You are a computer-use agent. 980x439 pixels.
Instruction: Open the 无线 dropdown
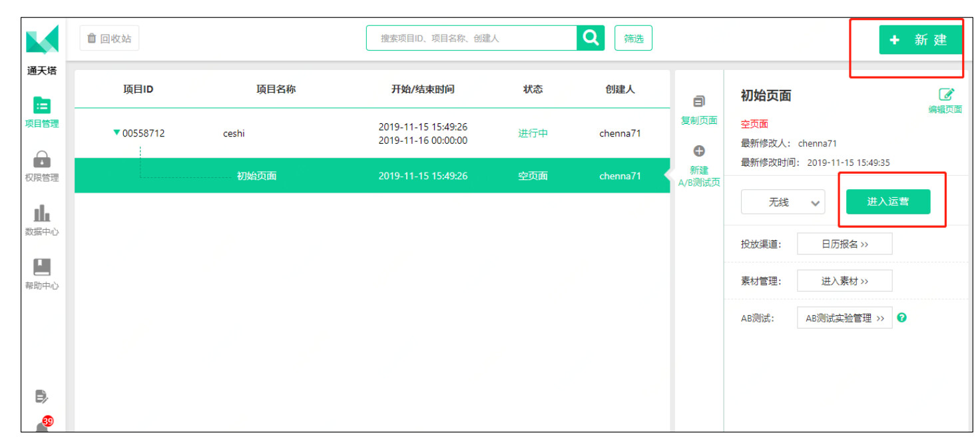pyautogui.click(x=783, y=202)
